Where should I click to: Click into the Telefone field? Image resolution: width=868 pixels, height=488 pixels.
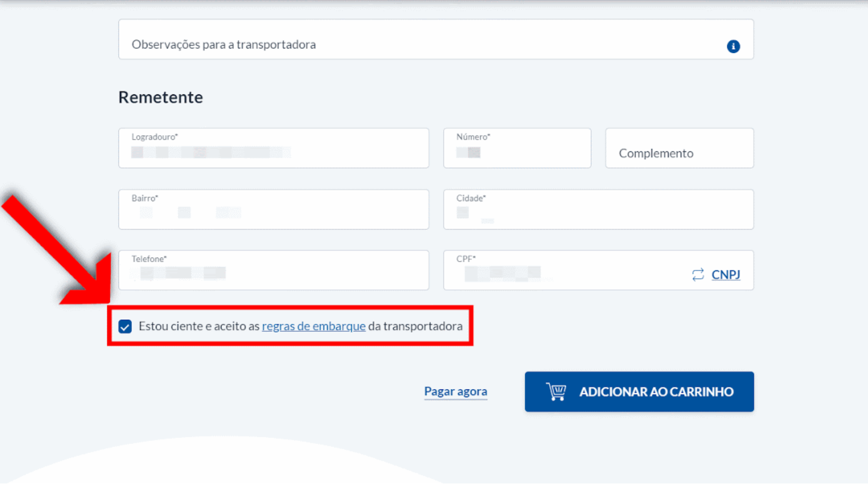pyautogui.click(x=274, y=270)
